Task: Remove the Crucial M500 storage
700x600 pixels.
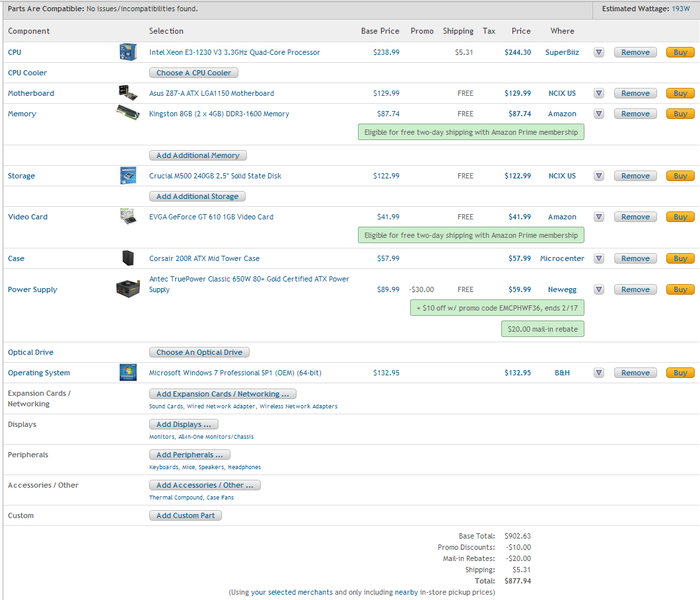Action: tap(635, 176)
